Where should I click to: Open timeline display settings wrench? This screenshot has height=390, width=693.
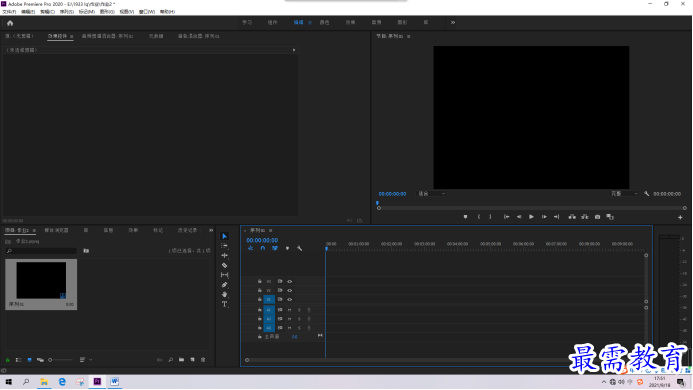pyautogui.click(x=300, y=249)
